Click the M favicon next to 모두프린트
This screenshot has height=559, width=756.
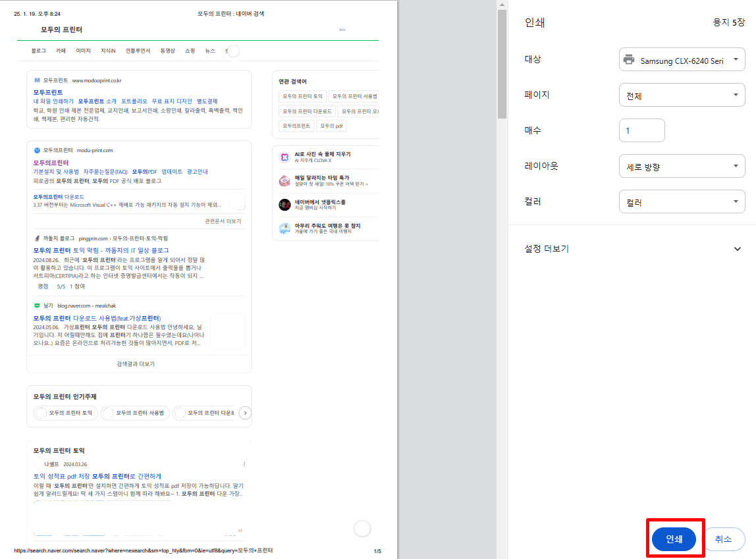click(37, 80)
